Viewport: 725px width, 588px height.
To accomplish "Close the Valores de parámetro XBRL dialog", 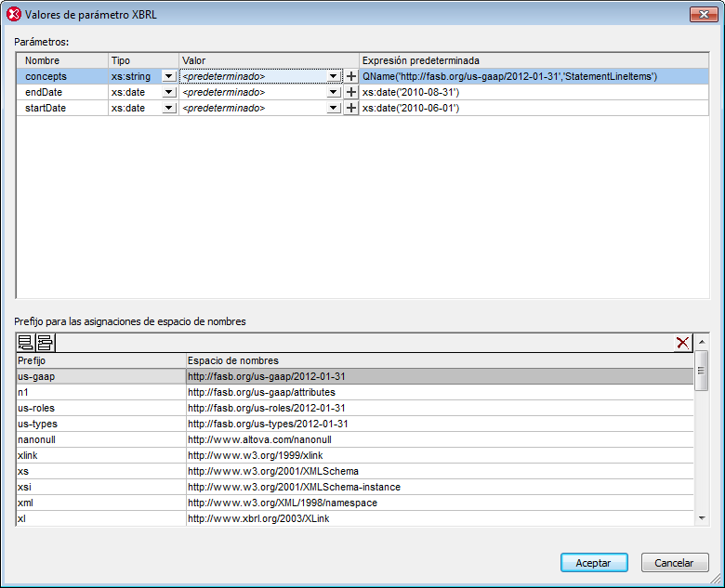I will tap(700, 14).
